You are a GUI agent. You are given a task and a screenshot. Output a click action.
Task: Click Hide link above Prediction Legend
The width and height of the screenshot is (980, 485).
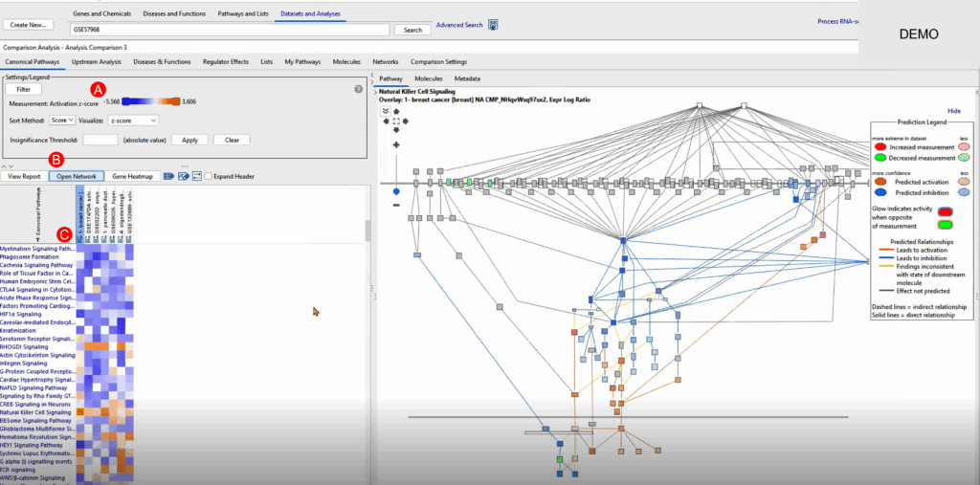954,111
